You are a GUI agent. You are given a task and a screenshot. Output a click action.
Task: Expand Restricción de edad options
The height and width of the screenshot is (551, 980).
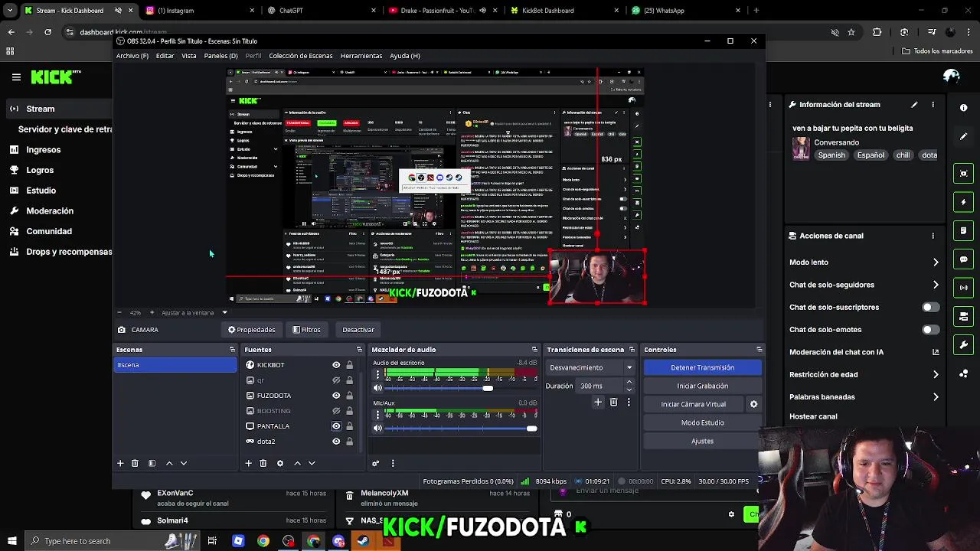click(x=936, y=374)
